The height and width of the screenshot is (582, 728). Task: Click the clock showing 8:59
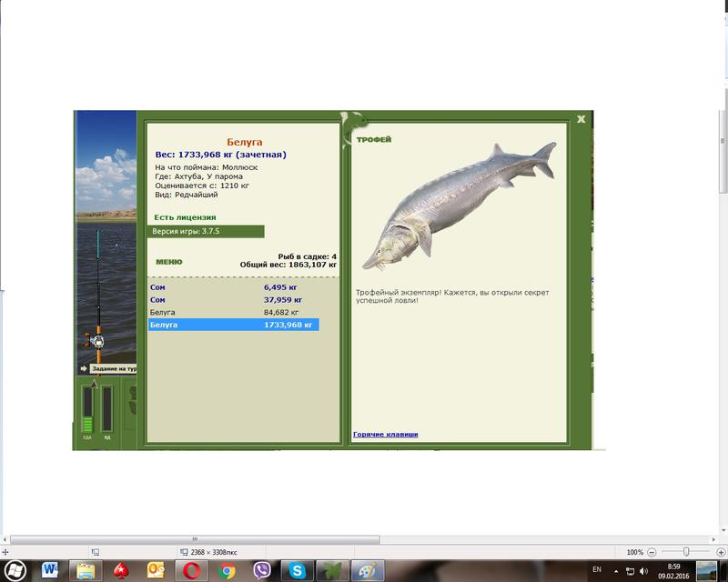[x=673, y=567]
